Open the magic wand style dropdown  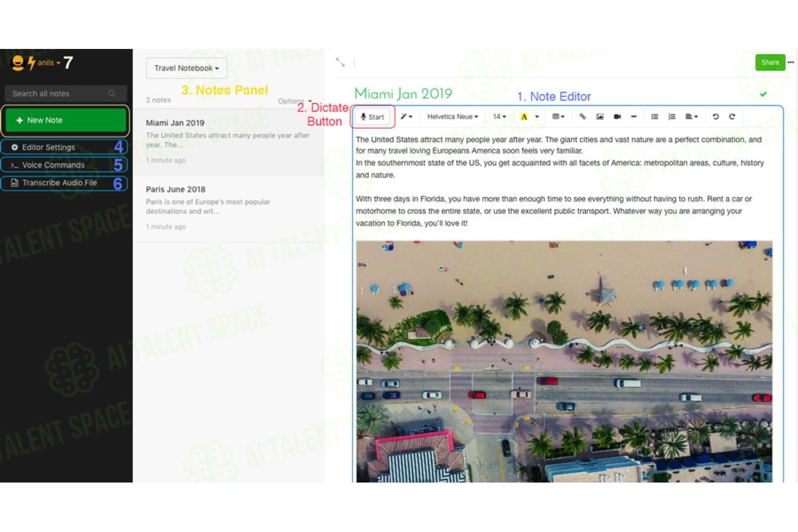[x=406, y=117]
